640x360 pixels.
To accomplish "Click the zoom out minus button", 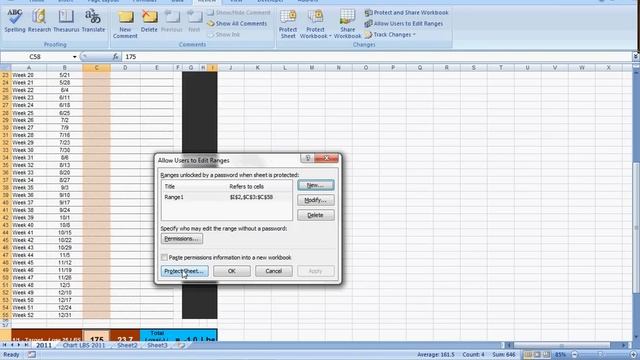I will pyautogui.click(x=575, y=355).
